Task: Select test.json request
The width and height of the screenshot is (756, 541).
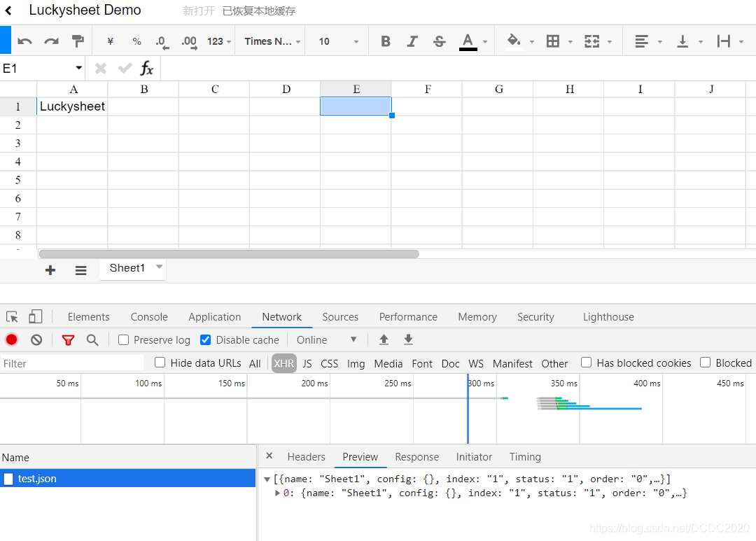Action: (x=128, y=478)
